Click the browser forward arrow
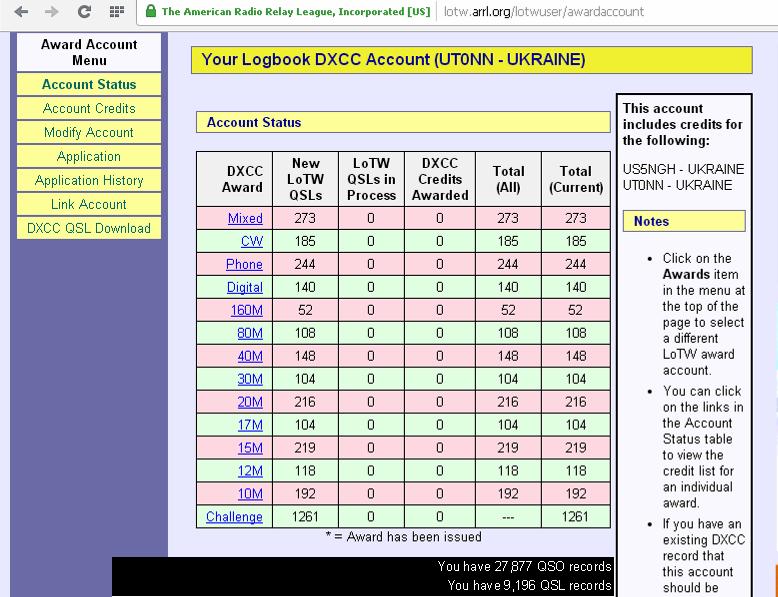778x597 pixels. click(52, 11)
